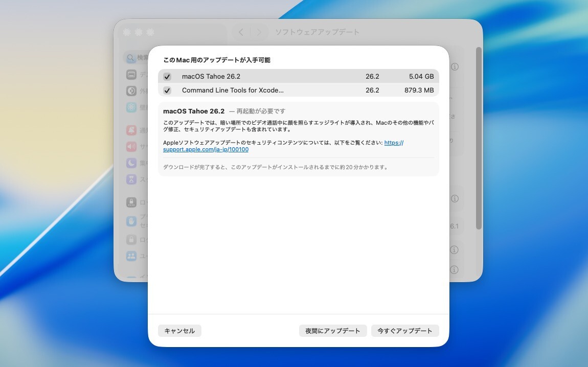Click the 再起動が必要です note
This screenshot has width=588, height=367.
261,111
